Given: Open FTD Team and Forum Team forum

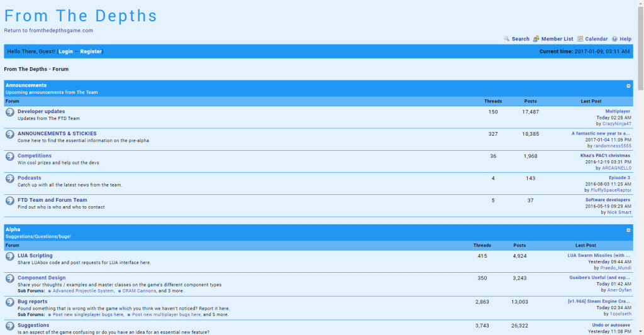Looking at the screenshot, I should (x=52, y=200).
